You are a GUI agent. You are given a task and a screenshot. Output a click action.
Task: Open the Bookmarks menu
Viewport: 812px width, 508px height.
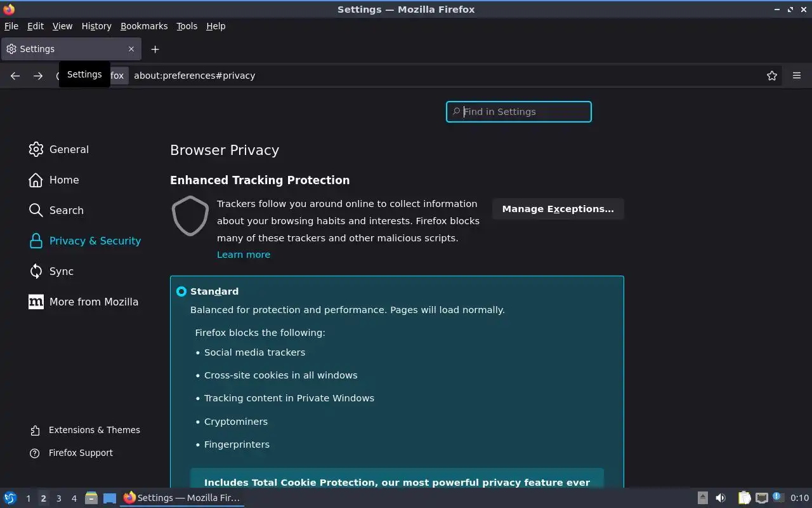point(144,26)
